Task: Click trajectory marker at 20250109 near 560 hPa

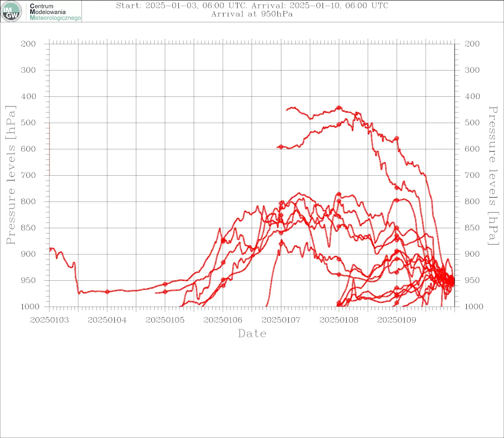Action: click(x=397, y=138)
